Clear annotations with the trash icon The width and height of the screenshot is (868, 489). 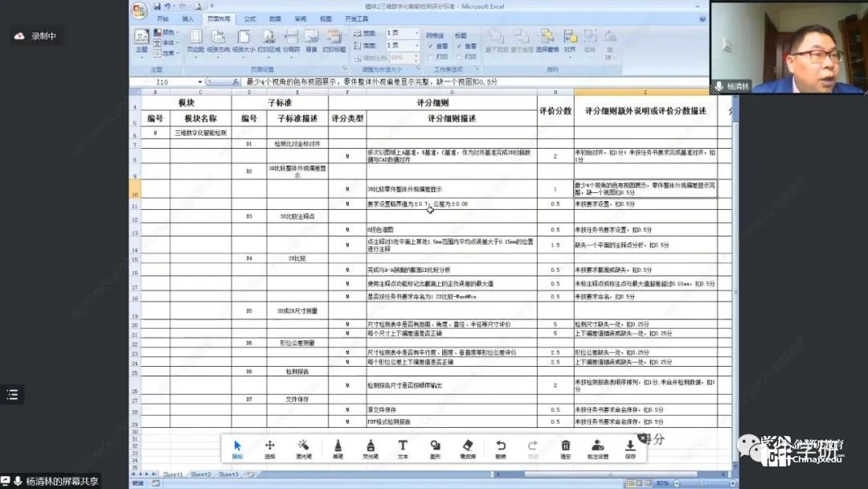click(566, 448)
